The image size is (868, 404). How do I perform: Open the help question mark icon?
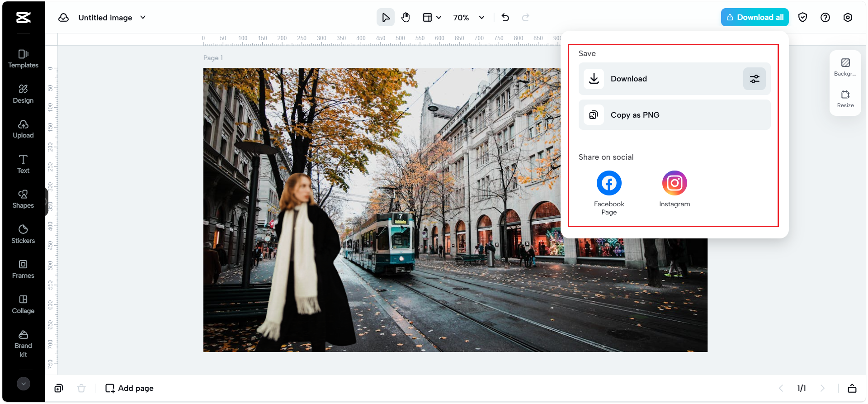point(826,18)
